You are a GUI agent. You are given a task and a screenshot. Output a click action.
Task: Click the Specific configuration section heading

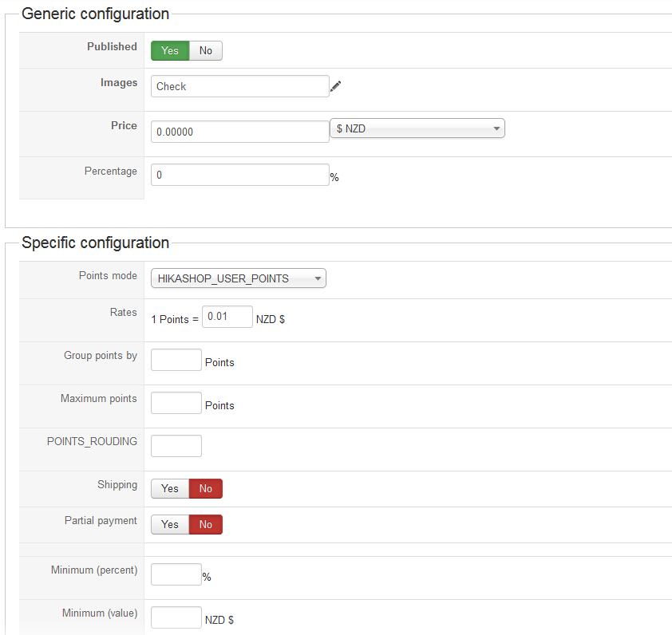[x=95, y=243]
